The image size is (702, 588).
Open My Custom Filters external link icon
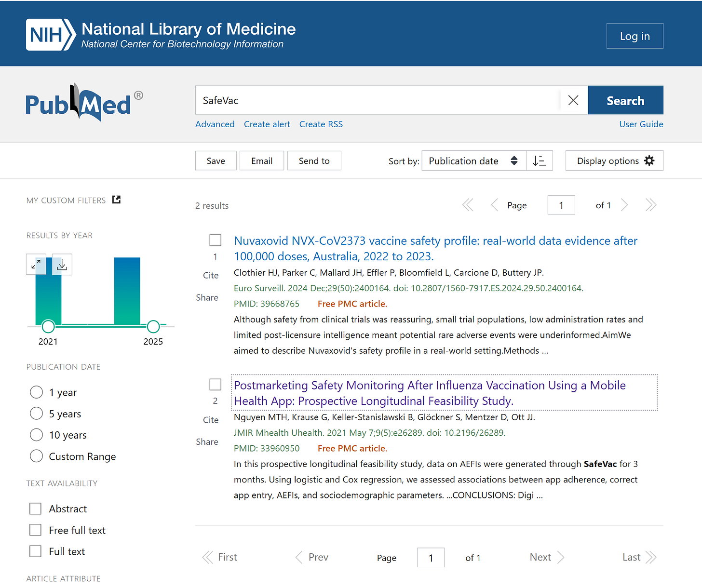tap(116, 200)
